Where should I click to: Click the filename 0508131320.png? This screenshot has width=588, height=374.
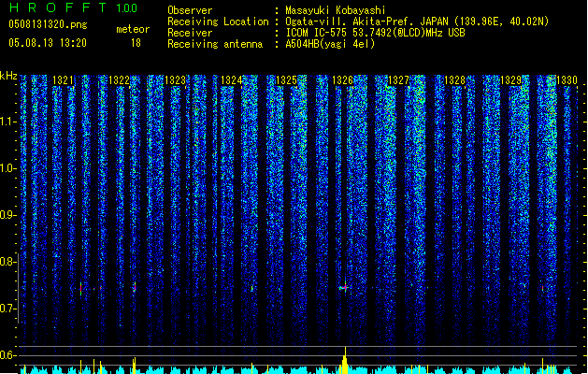pos(48,24)
